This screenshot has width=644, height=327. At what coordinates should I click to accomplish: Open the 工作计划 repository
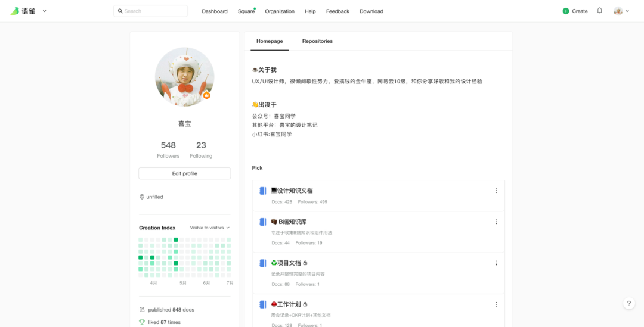click(x=286, y=304)
